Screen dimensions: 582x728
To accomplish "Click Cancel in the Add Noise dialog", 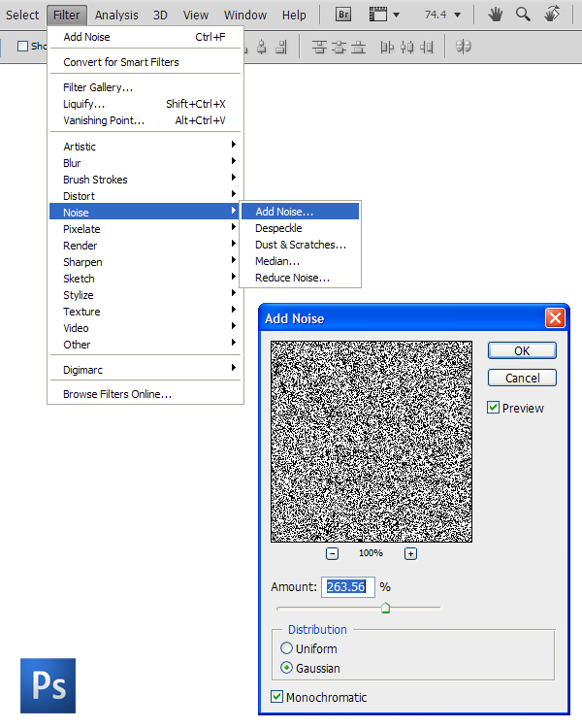I will 522,378.
